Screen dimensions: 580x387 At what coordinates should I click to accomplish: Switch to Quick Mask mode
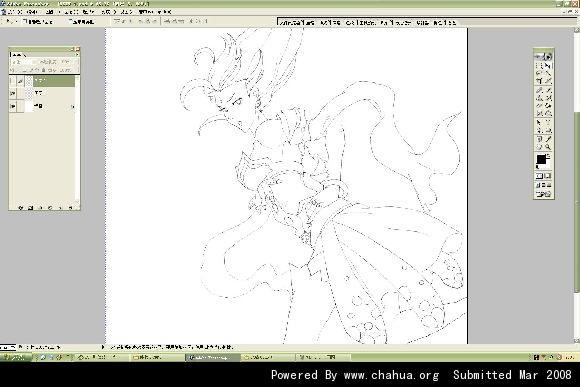548,176
